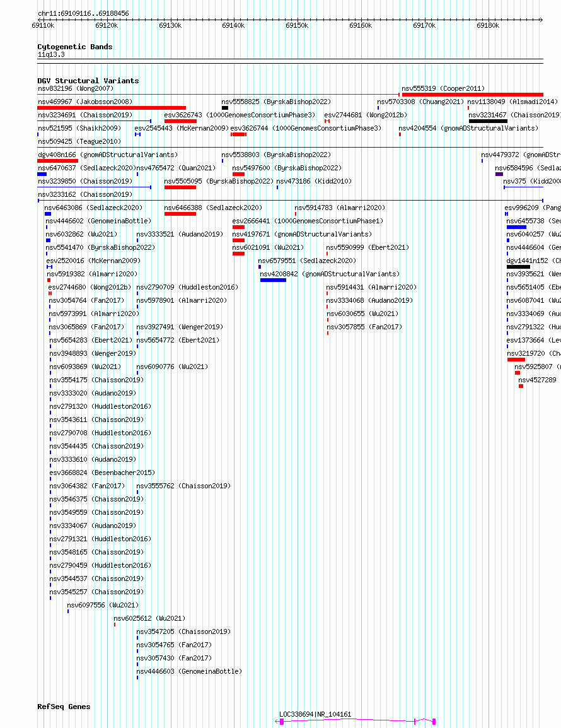Open nsv6025612 (Wu2021) label
The image size is (561, 728).
pos(149,618)
